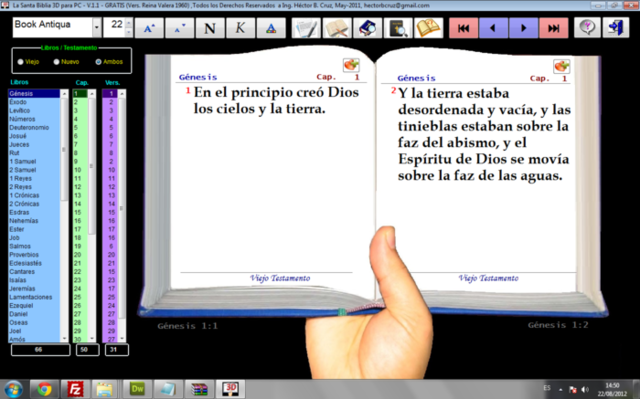Select the Ambos radio button
640x399 pixels.
coord(98,62)
